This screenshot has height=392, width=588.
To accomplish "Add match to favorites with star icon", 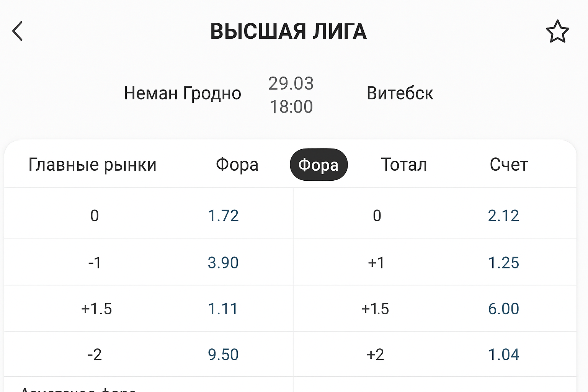I will tap(557, 31).
